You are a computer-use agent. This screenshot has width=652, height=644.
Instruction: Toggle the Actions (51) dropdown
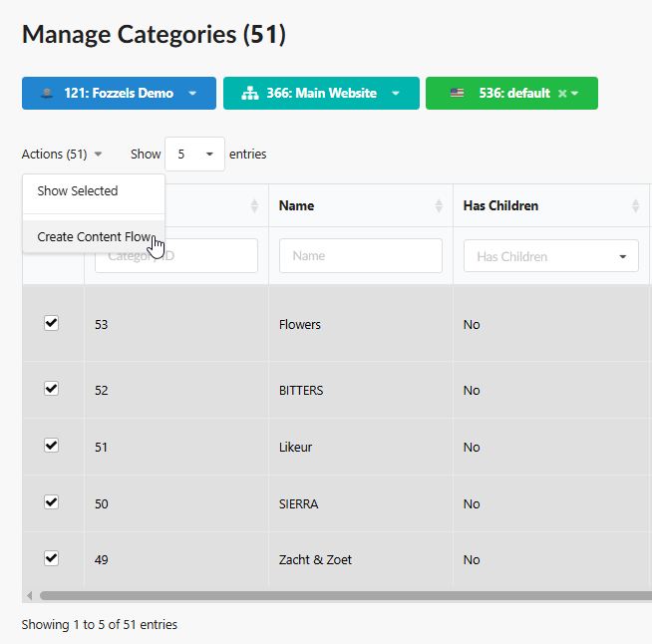(x=62, y=155)
